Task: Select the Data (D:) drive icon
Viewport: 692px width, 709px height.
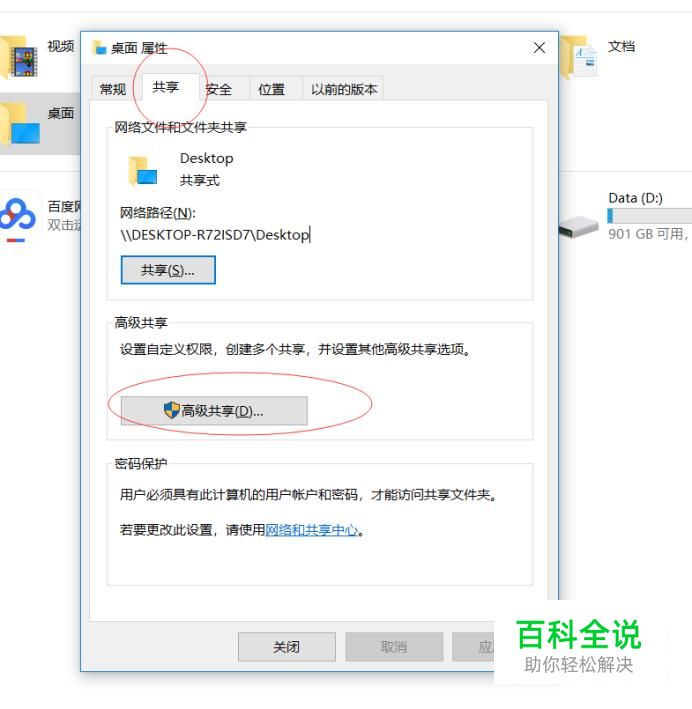Action: pos(578,226)
